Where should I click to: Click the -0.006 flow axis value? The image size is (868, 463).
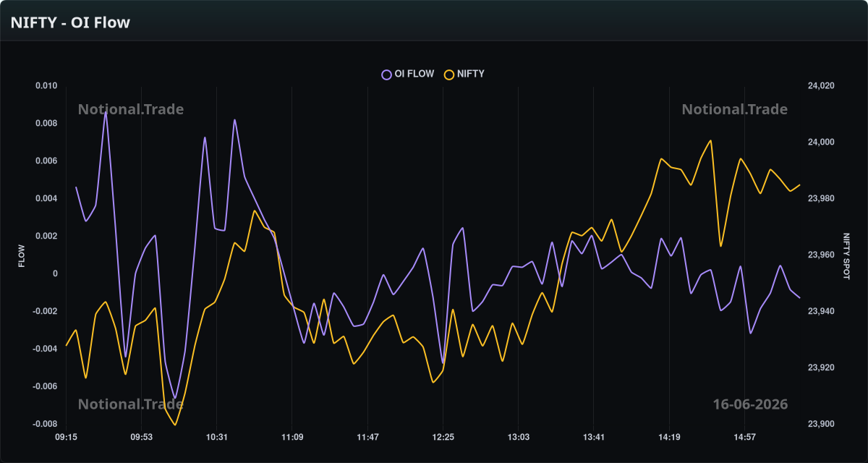45,387
